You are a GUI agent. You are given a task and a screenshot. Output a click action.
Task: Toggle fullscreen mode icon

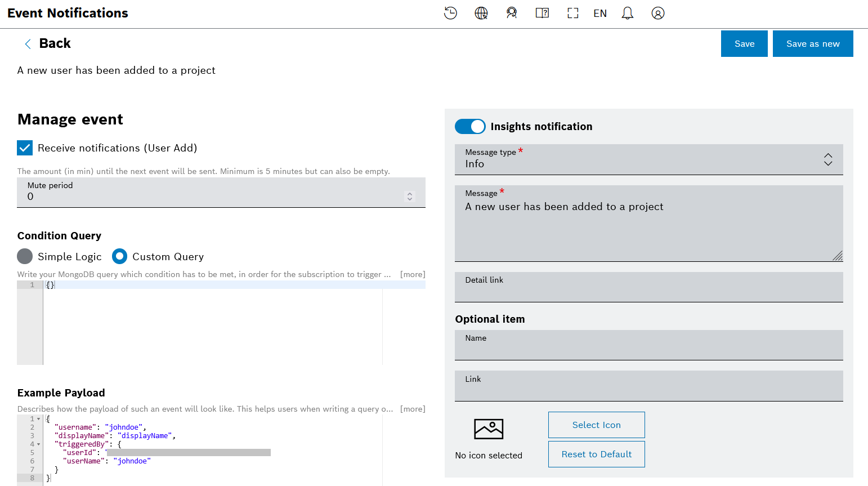572,13
